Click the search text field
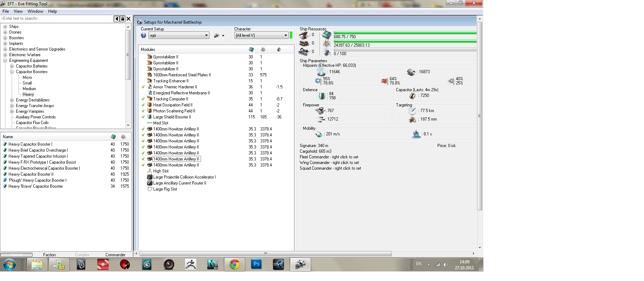The image size is (644, 281). pyautogui.click(x=57, y=19)
